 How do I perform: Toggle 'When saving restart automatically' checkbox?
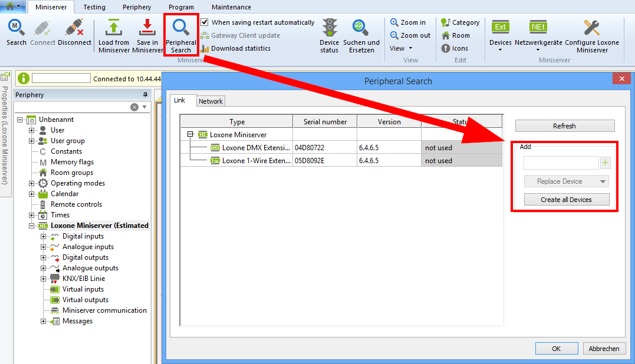point(205,22)
